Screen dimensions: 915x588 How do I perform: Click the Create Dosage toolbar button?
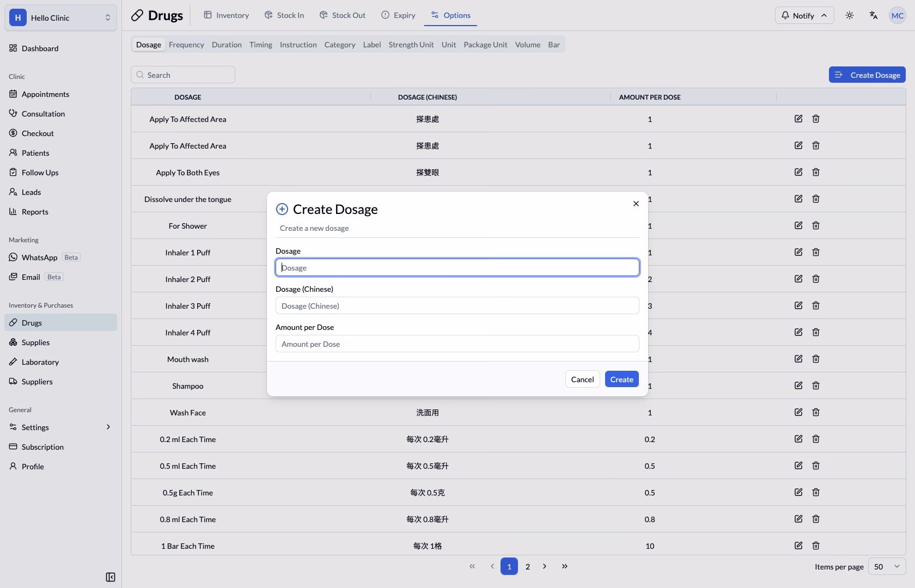867,75
